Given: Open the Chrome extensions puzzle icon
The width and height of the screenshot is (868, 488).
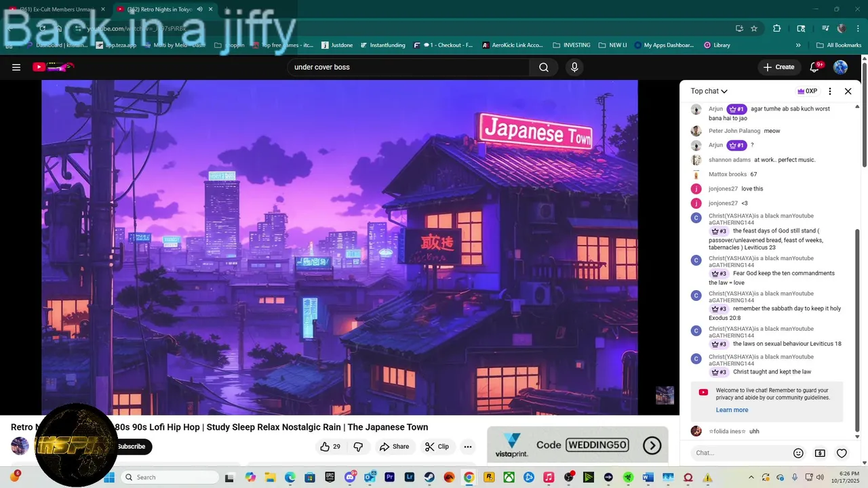Looking at the screenshot, I should pos(777,28).
